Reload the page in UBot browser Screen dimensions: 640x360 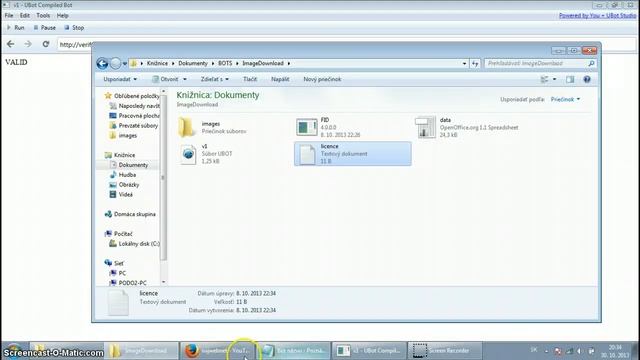pos(46,44)
